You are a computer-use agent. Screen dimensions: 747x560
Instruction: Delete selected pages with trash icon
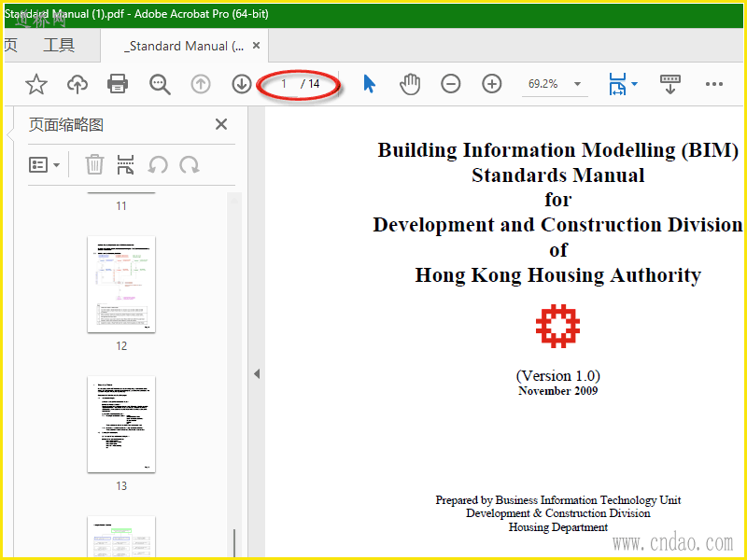coord(94,165)
